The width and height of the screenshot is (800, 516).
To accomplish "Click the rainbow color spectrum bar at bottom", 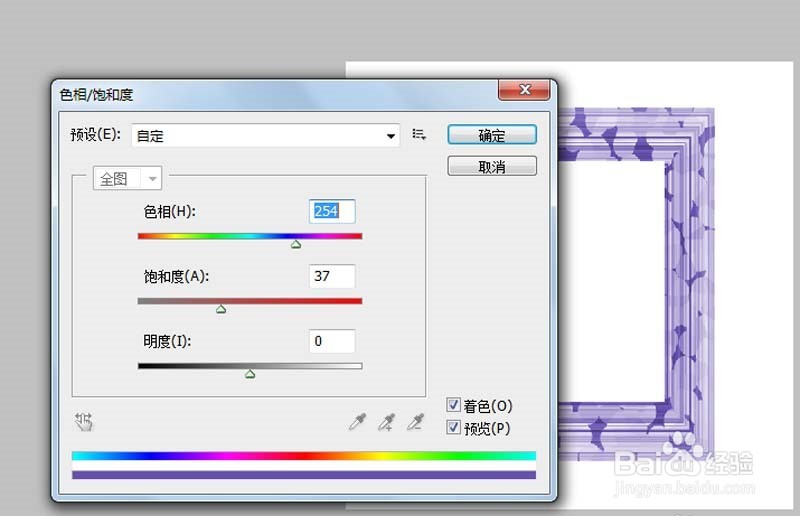I will 304,456.
